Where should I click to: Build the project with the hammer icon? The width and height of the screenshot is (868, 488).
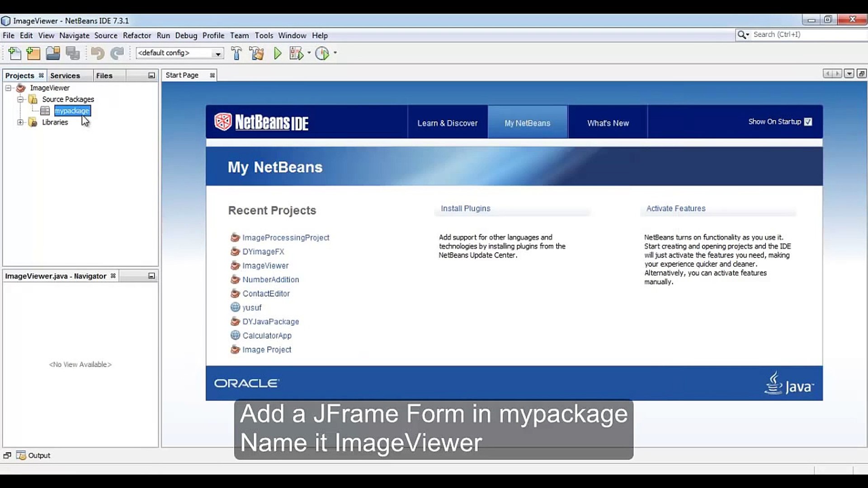tap(236, 53)
